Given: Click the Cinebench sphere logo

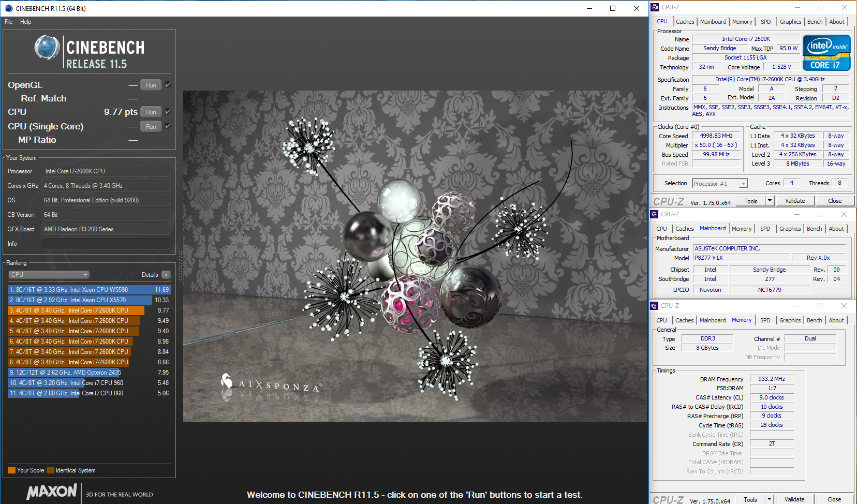Looking at the screenshot, I should coord(47,48).
